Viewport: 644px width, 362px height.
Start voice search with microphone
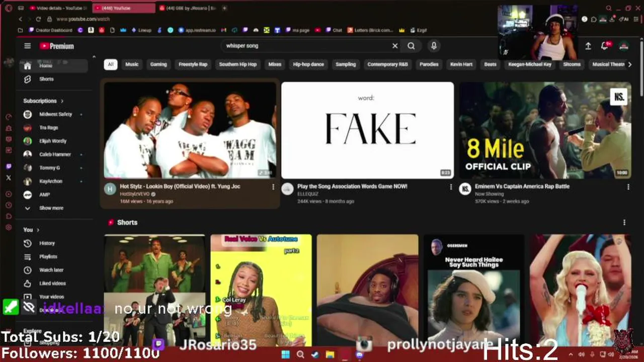[434, 46]
